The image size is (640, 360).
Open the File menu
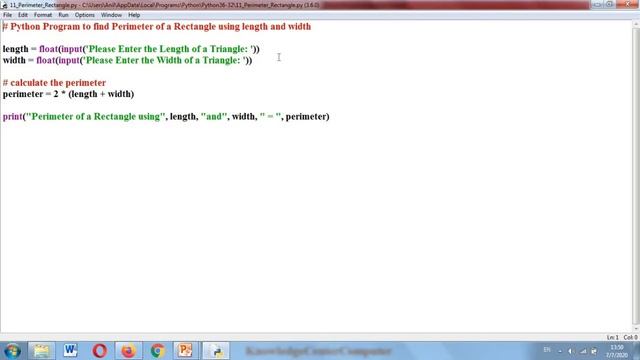tap(7, 15)
